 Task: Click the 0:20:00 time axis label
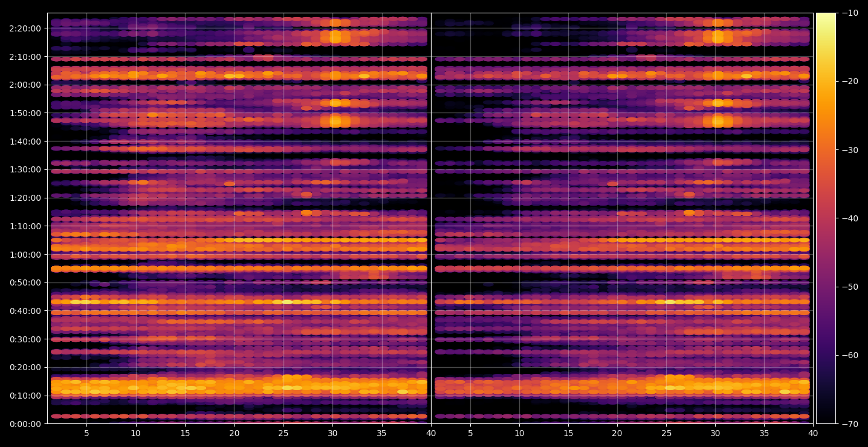(25, 367)
